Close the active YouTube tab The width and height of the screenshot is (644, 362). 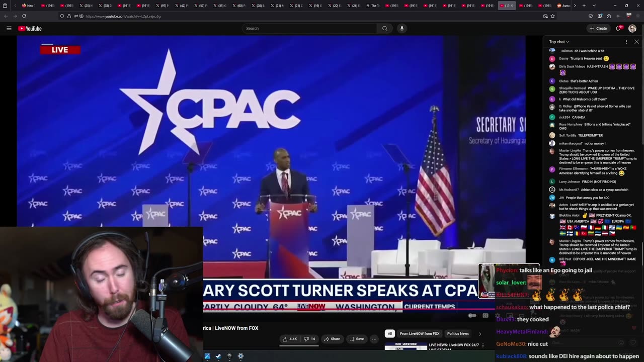[x=512, y=6]
